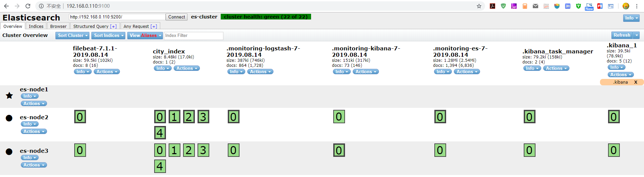Click the .kibana_task_manager index title
The width and height of the screenshot is (644, 177).
click(x=558, y=51)
